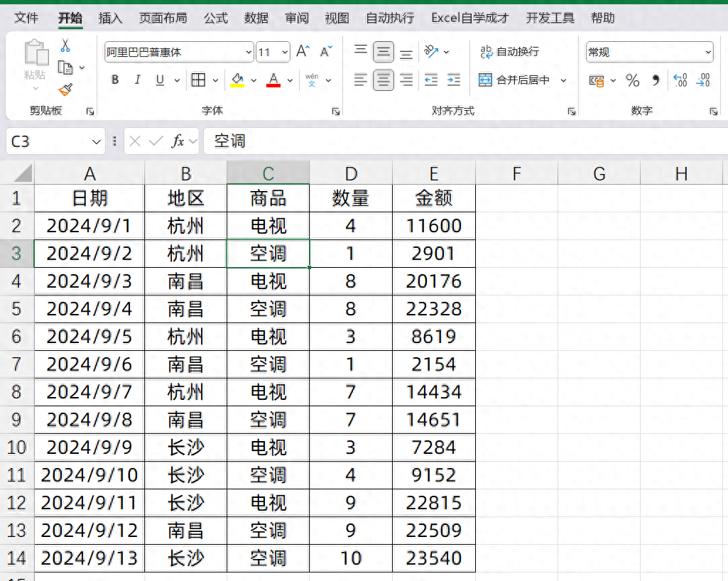Expand the Name Box dropdown arrow
This screenshot has height=581, width=728.
coord(96,141)
